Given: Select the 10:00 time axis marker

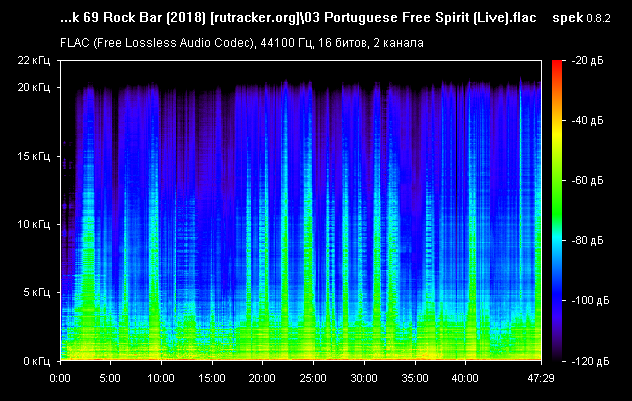Looking at the screenshot, I should pos(161,379).
